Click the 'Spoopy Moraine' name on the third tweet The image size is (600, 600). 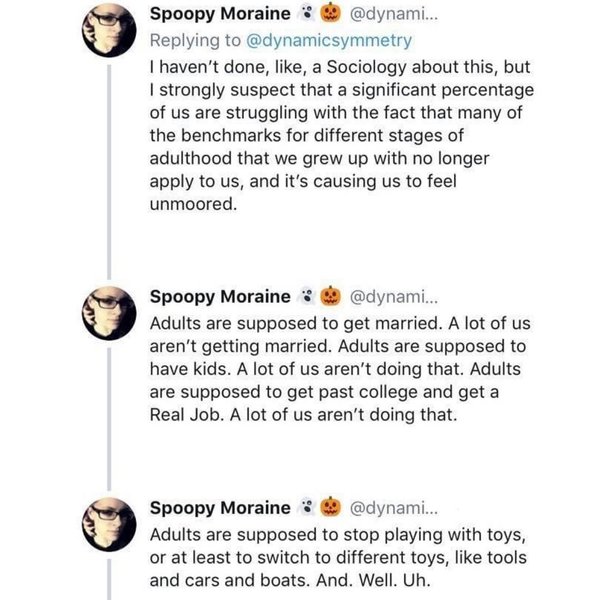pos(219,508)
